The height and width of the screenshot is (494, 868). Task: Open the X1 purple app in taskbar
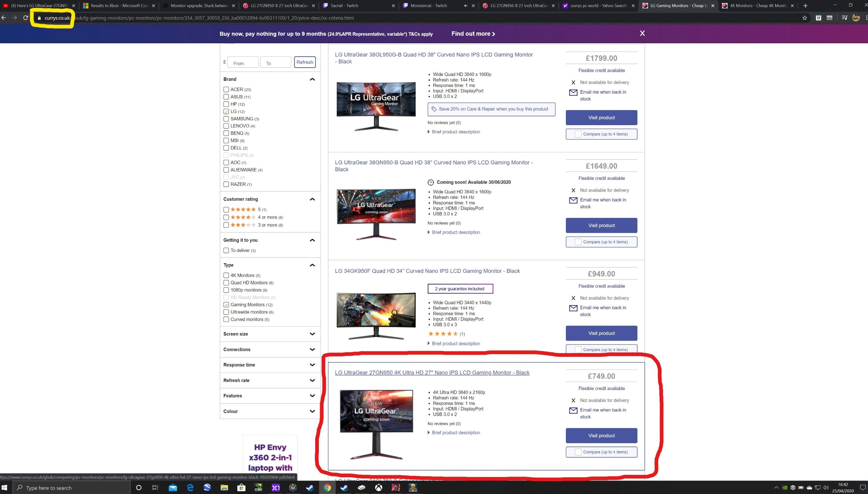[276, 487]
